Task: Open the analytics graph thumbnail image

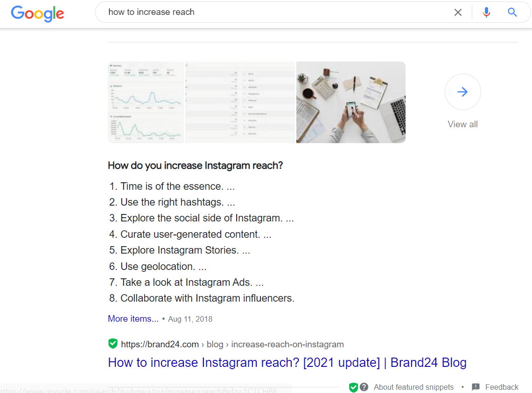Action: click(146, 102)
